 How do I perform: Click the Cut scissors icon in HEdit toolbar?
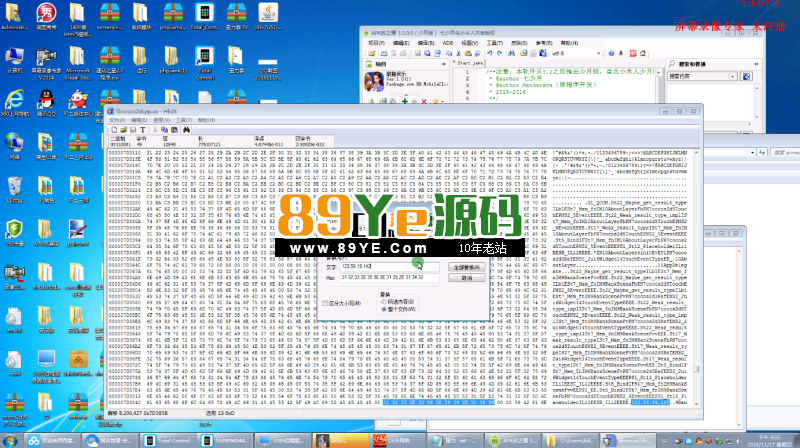[x=155, y=130]
